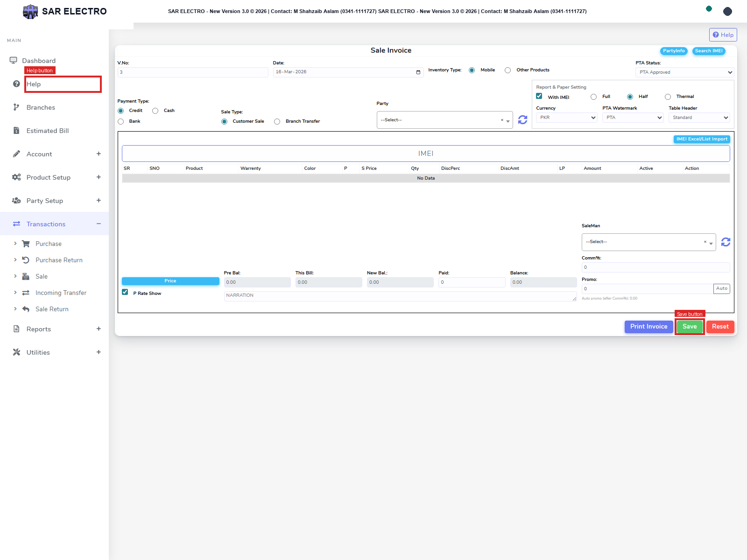Click the Sale cash register icon
Image resolution: width=747 pixels, height=560 pixels.
click(x=26, y=276)
